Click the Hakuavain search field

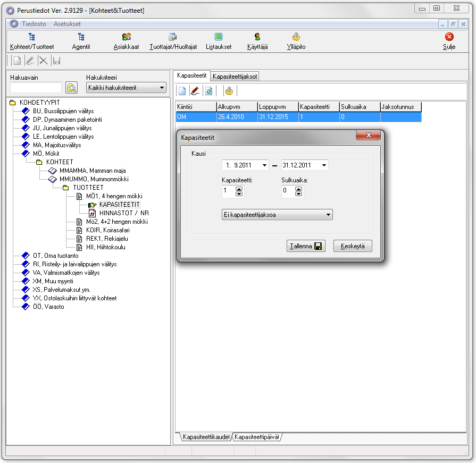tap(36, 88)
